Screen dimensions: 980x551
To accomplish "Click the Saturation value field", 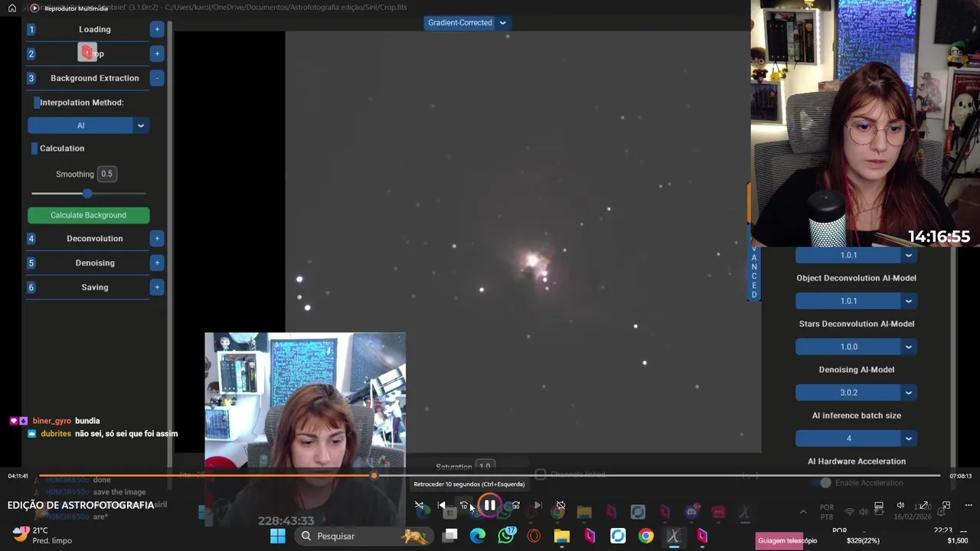I will tap(485, 466).
